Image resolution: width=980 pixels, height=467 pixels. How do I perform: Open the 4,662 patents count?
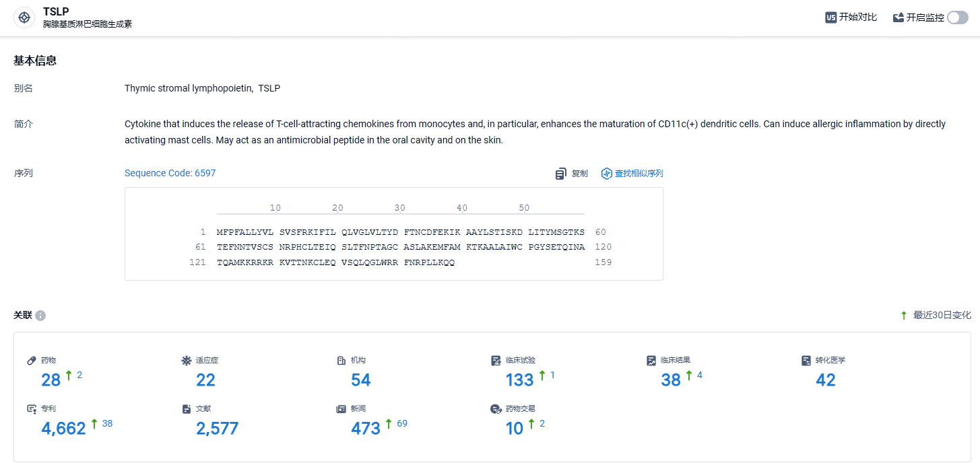[63, 429]
